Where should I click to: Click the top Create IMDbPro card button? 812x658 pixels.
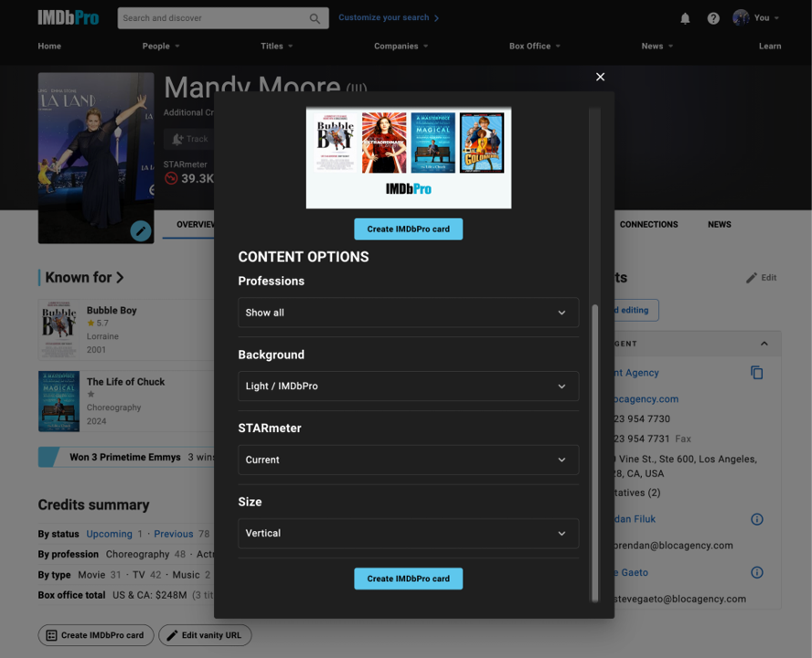coord(408,228)
